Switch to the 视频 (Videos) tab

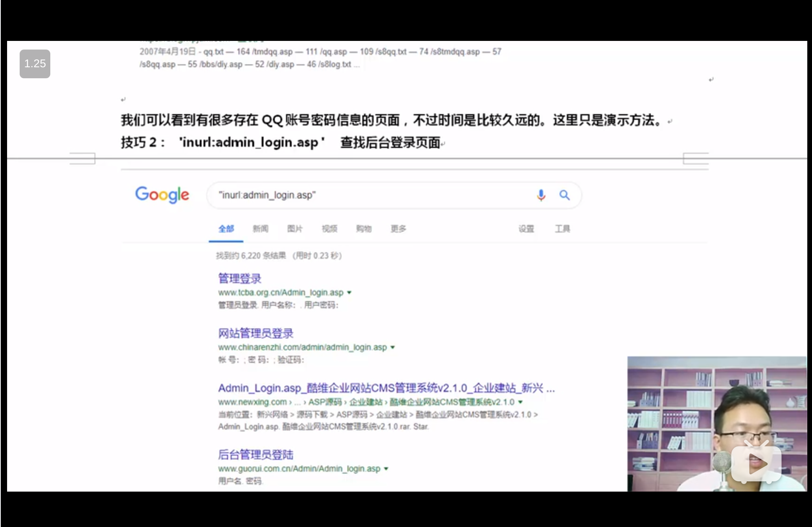pos(329,228)
